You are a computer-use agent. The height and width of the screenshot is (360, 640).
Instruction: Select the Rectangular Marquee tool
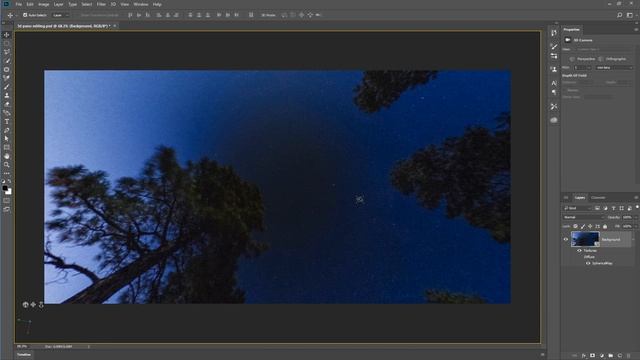click(7, 43)
